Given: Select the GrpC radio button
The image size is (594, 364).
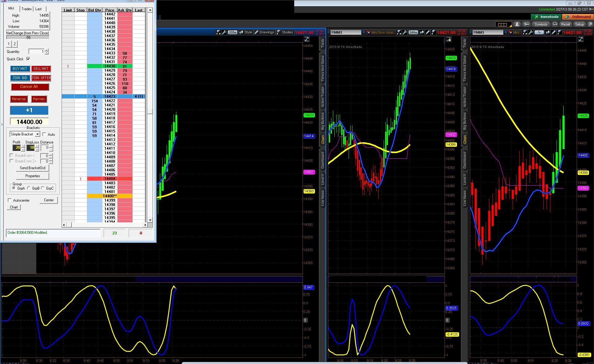Looking at the screenshot, I should coord(43,188).
